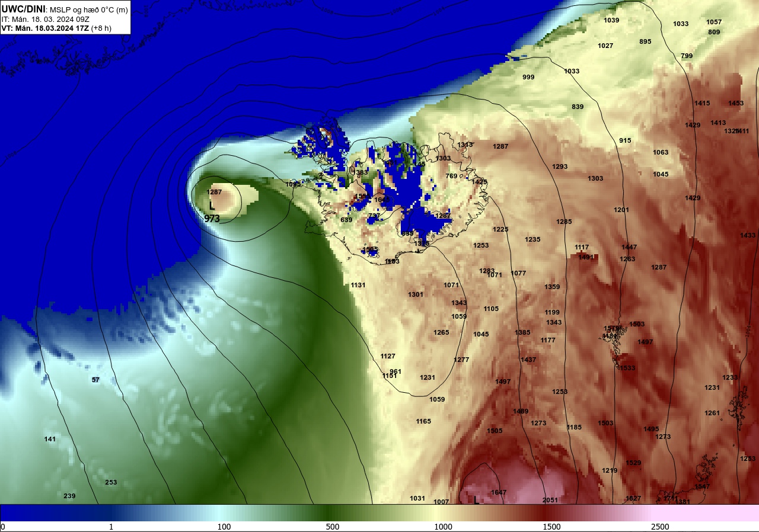Click the UWC/DINI title text
This screenshot has width=759, height=532.
pyautogui.click(x=23, y=9)
